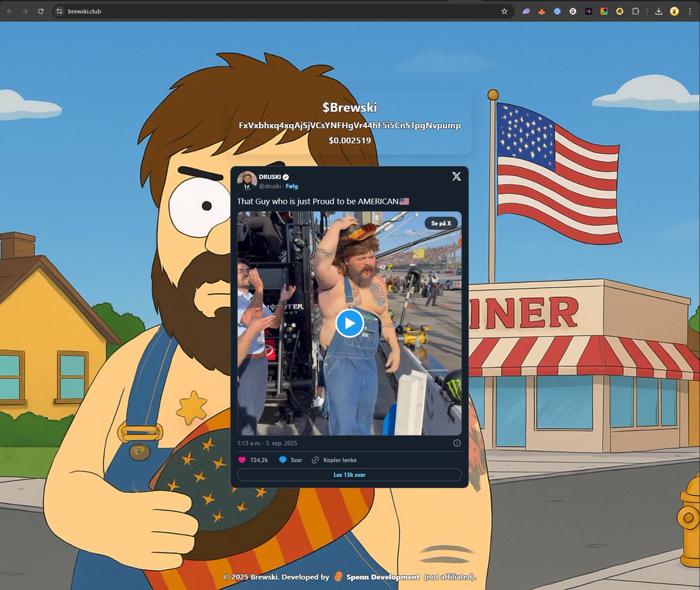The image size is (700, 590).
Task: Open the DRUSKI display name link
Action: point(270,177)
